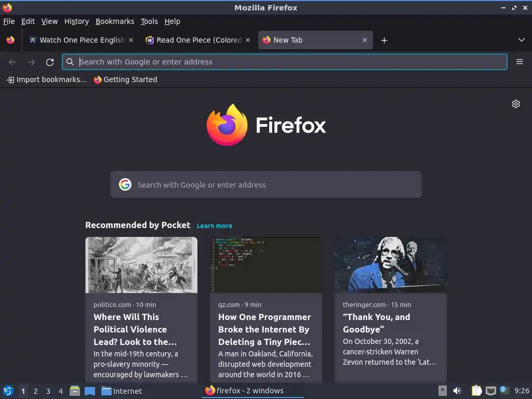Close the Read One Piece (Colored) tab
Image resolution: width=532 pixels, height=399 pixels.
[248, 40]
